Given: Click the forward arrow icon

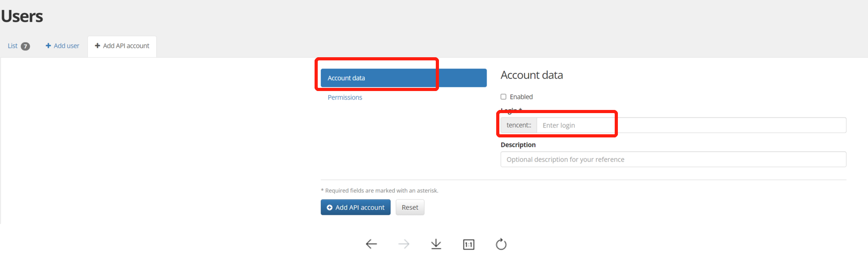Looking at the screenshot, I should [404, 244].
